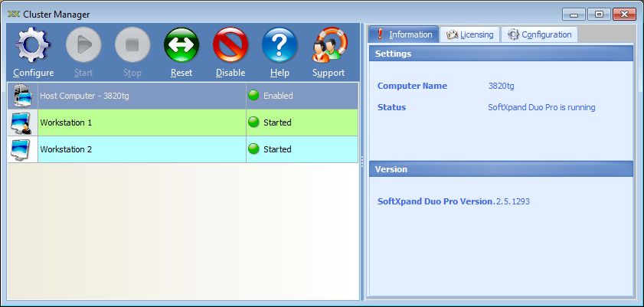Click the Workstation 1 monitor icon
Image resolution: width=644 pixels, height=307 pixels.
coord(21,122)
